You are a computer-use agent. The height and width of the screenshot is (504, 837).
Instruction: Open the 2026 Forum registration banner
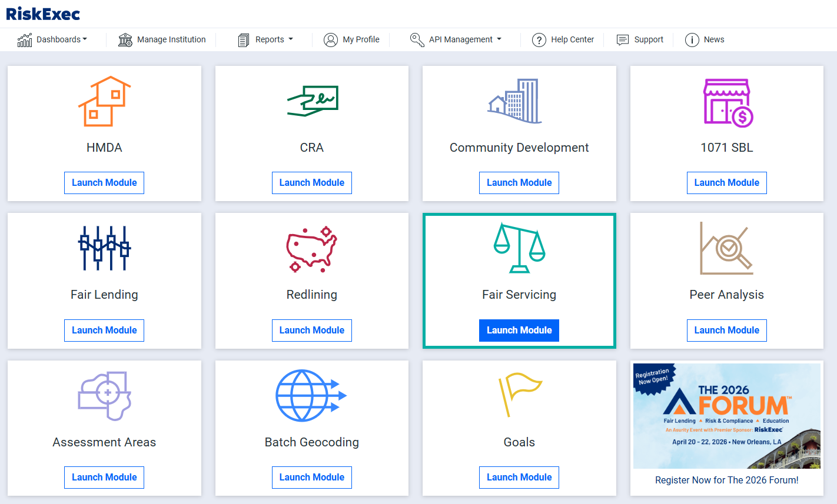(726, 416)
